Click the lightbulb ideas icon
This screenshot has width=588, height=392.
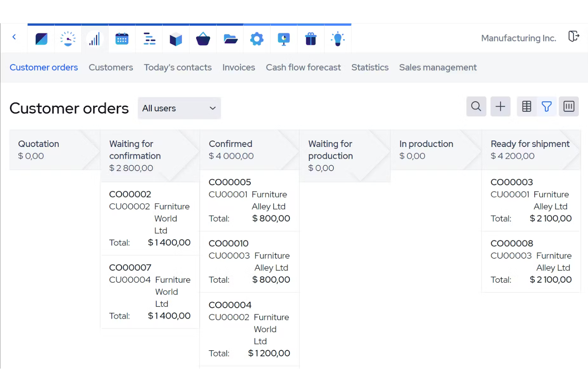[x=337, y=38]
